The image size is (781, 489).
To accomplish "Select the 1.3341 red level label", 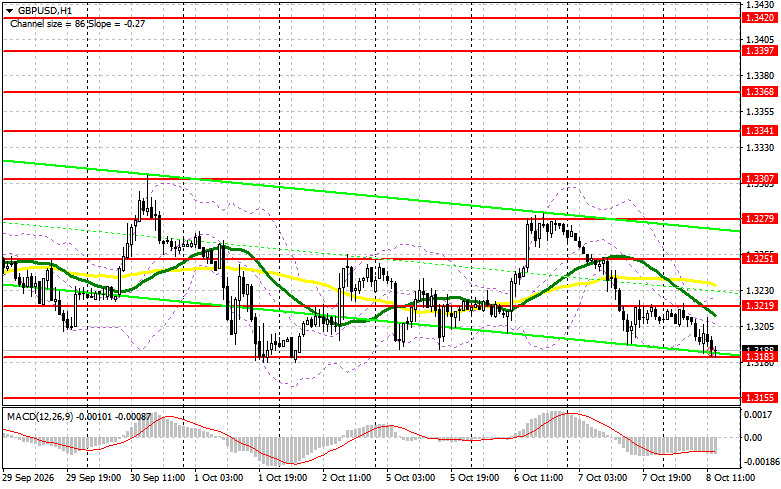I will point(759,130).
